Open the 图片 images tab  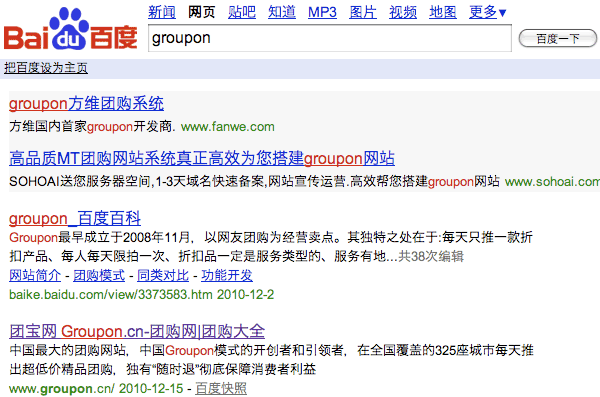point(363,12)
